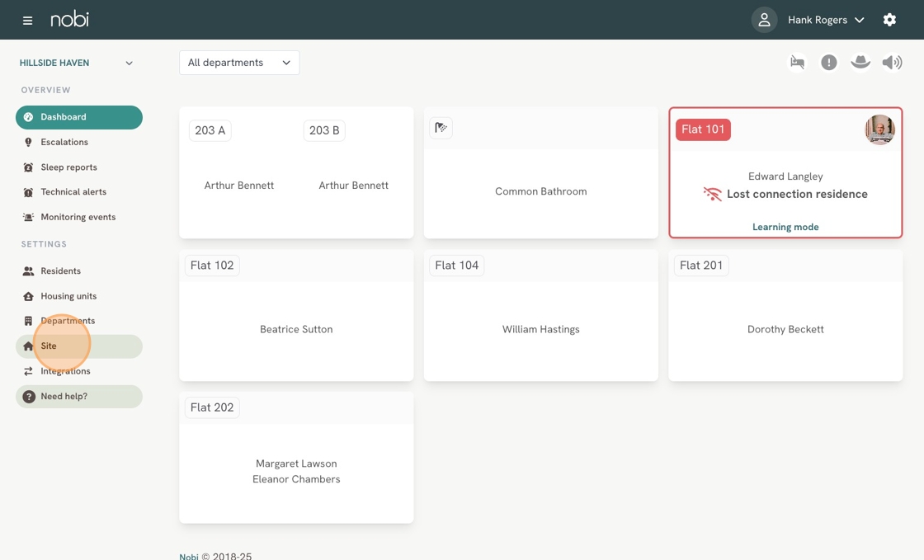Open the Technical alerts page
This screenshot has width=924, height=560.
73,192
